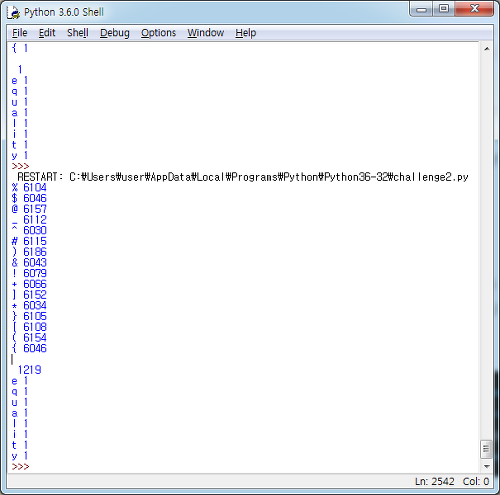The width and height of the screenshot is (500, 495).
Task: Click the '@ 6157' output line
Action: [29, 209]
